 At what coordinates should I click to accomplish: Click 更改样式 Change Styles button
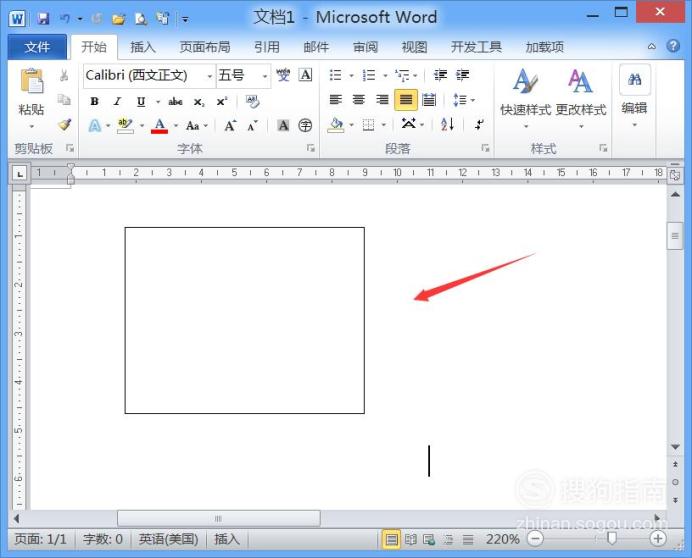click(x=581, y=98)
